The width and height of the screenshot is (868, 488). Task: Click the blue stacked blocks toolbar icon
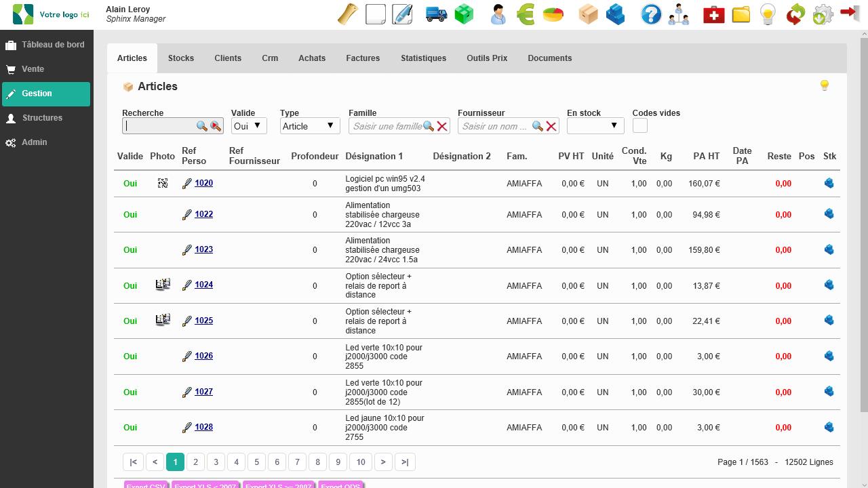615,14
